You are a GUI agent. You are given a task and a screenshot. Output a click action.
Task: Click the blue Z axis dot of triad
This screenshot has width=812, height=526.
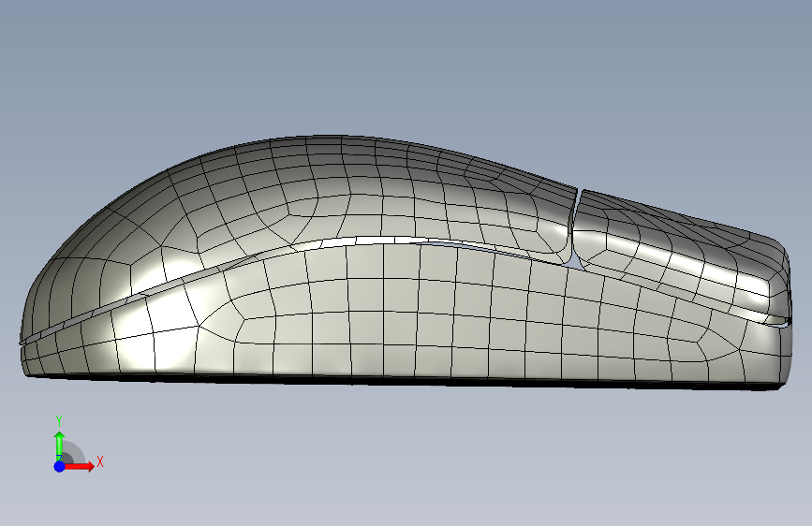click(x=60, y=466)
